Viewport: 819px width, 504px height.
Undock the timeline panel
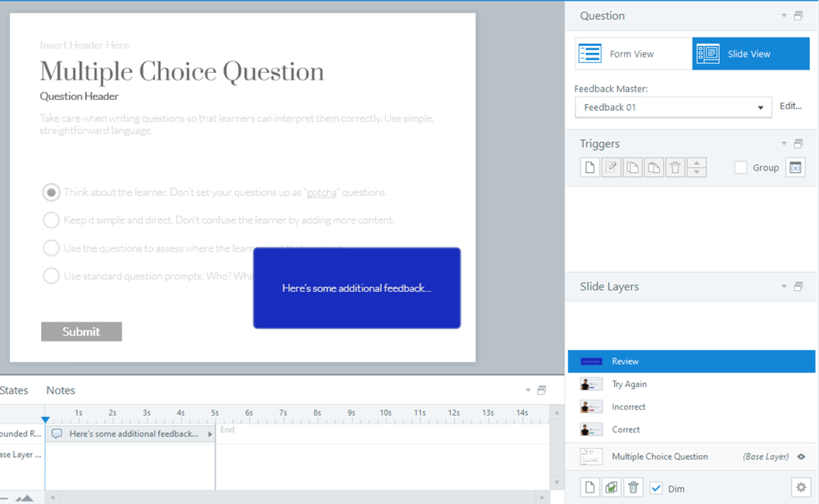point(542,390)
